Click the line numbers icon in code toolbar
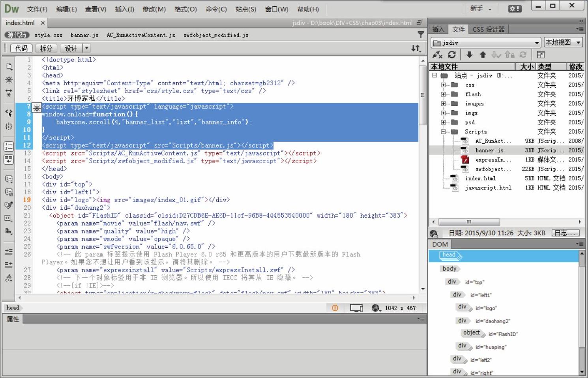 pyautogui.click(x=9, y=146)
